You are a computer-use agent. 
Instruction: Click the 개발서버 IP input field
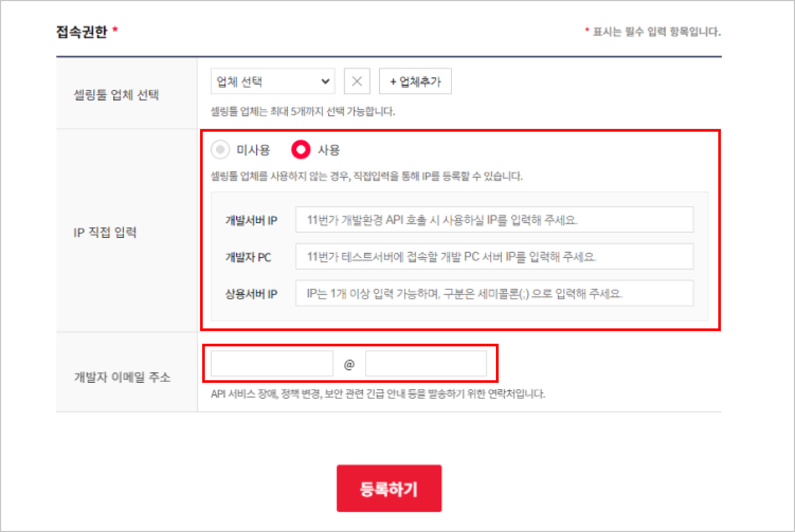pos(494,220)
